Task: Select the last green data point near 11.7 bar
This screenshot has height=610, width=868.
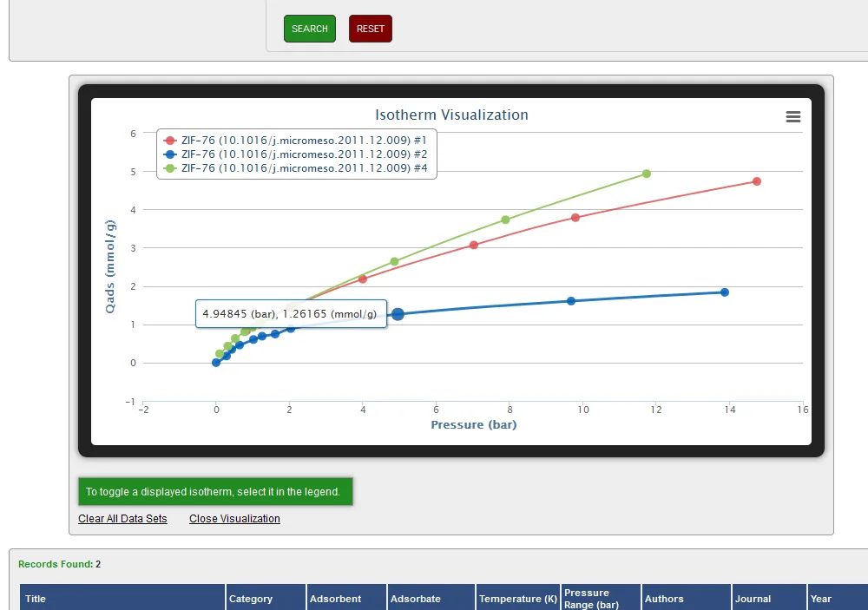Action: coord(647,174)
